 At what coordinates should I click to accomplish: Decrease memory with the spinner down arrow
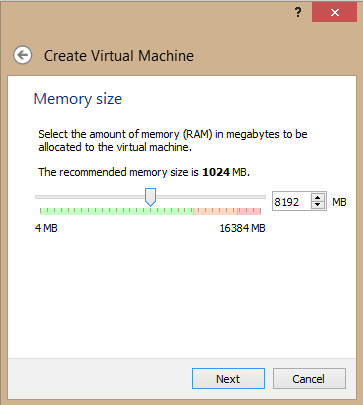click(318, 205)
